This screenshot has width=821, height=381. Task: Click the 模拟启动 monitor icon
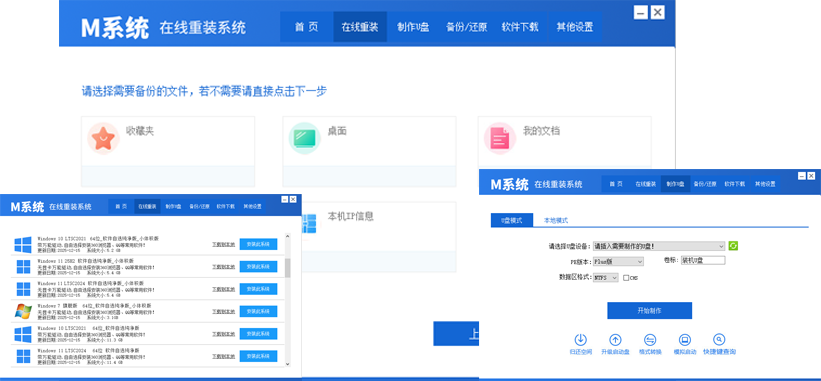pos(685,339)
